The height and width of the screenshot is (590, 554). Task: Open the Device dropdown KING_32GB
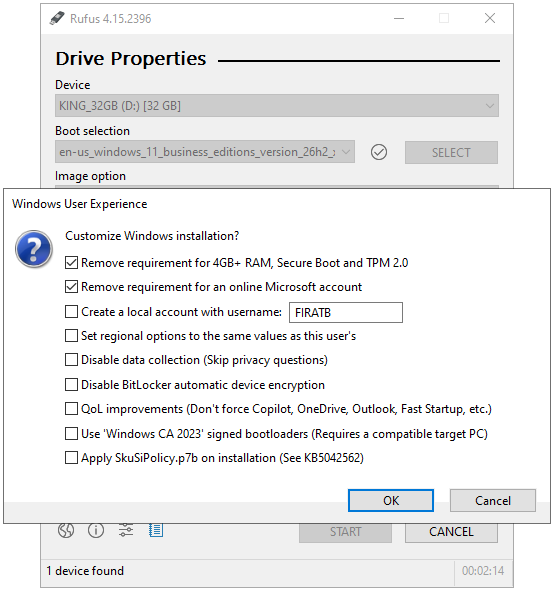(277, 106)
